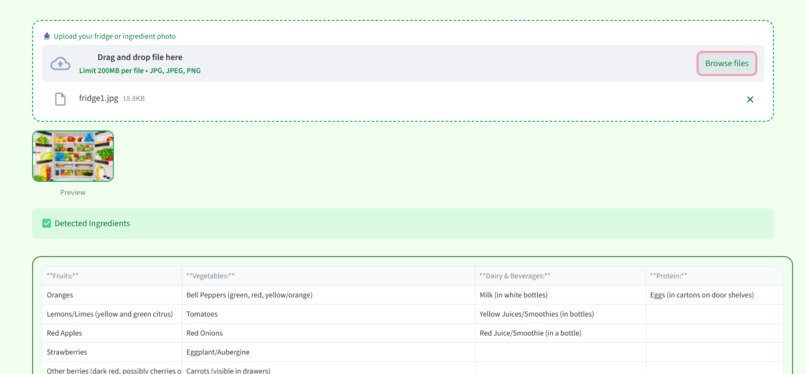This screenshot has width=806, height=374.
Task: Select the Protein column header
Action: tap(715, 276)
